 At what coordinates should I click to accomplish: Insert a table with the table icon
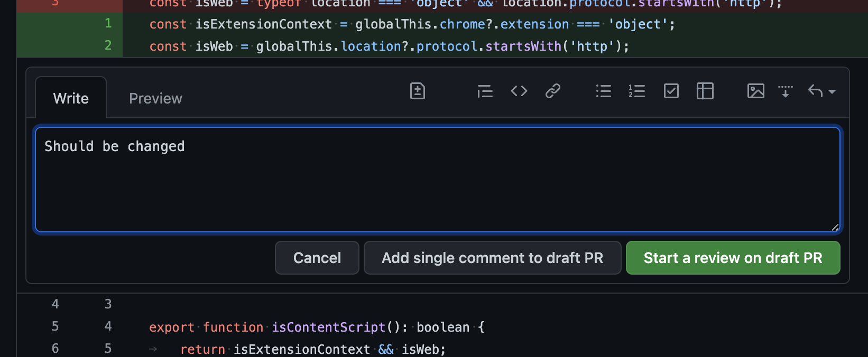[705, 91]
